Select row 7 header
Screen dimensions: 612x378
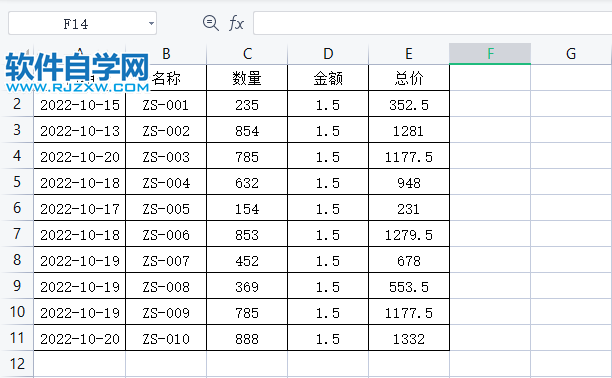[17, 234]
